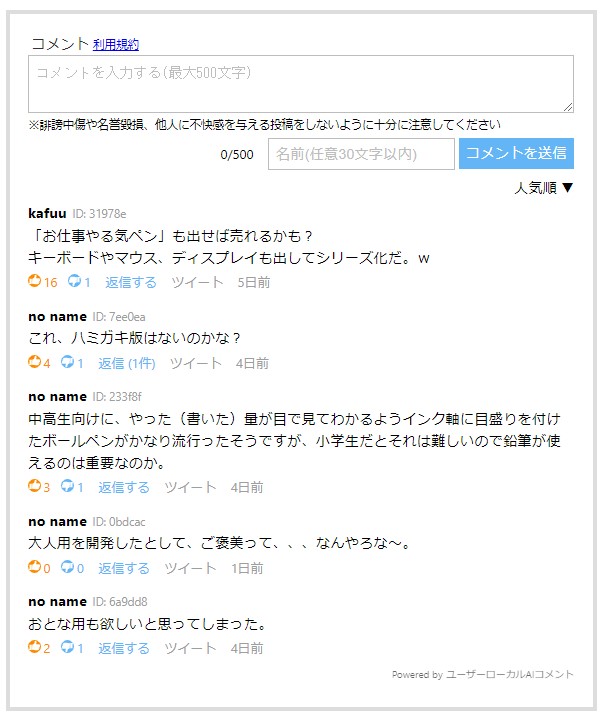The height and width of the screenshot is (719, 604).
Task: Open the ユーザーローカルAIコメント footer link
Action: click(x=510, y=675)
